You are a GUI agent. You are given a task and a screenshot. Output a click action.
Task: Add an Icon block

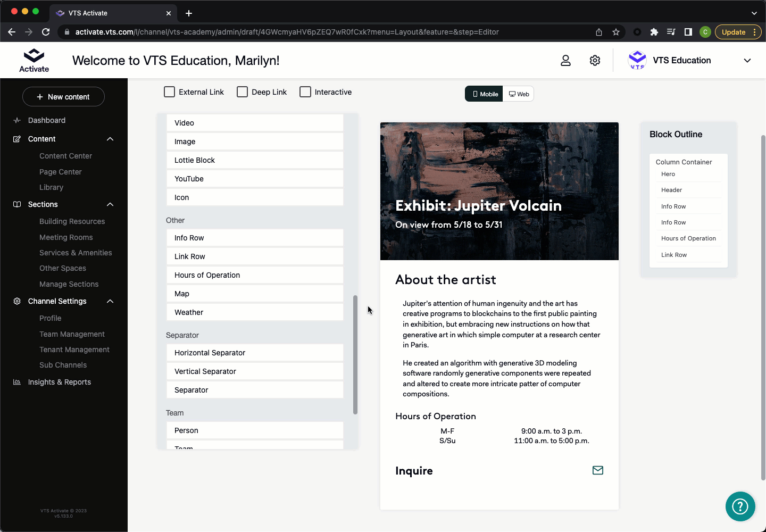coord(255,197)
